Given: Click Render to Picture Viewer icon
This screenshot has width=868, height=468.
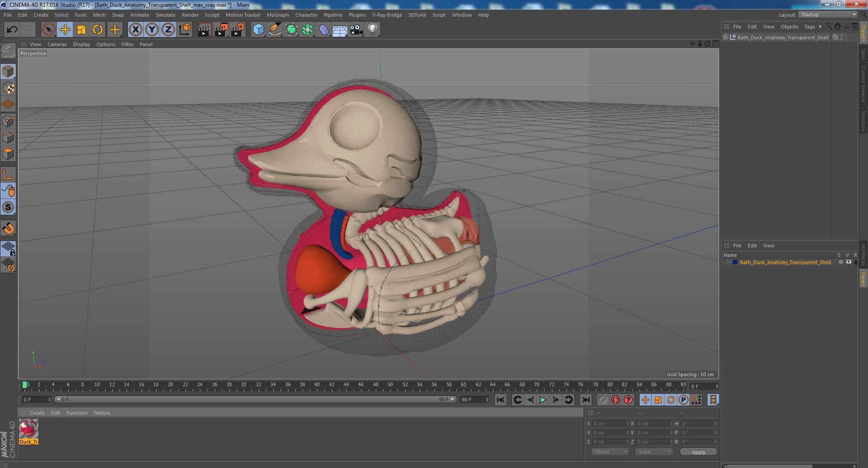Looking at the screenshot, I should [221, 30].
